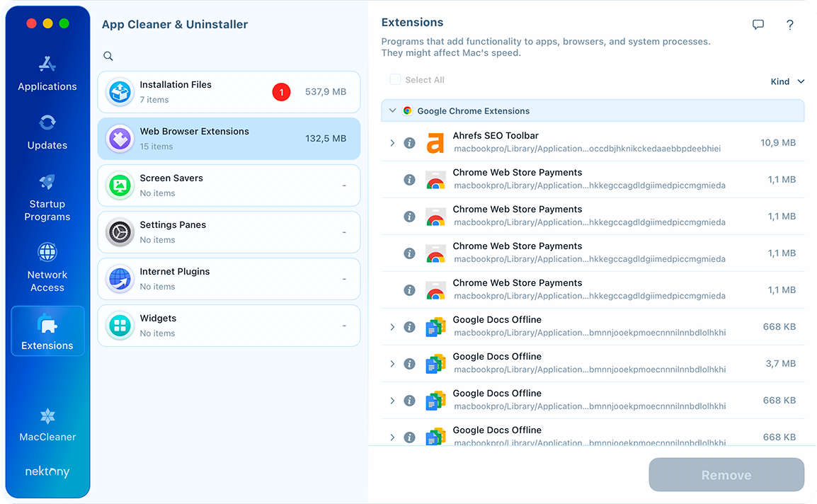Select the Widgets category

(229, 326)
